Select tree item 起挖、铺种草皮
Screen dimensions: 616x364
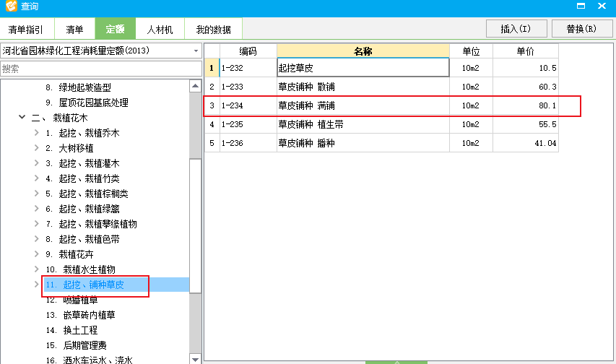click(84, 285)
